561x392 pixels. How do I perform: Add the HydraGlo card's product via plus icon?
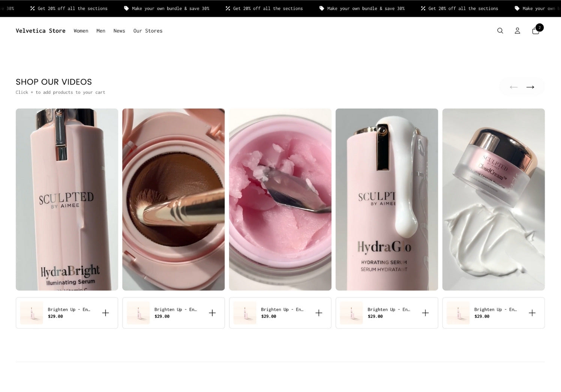pos(426,313)
